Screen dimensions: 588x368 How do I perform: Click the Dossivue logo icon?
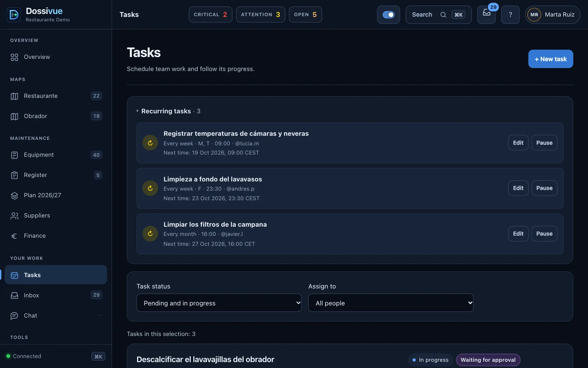pyautogui.click(x=14, y=15)
